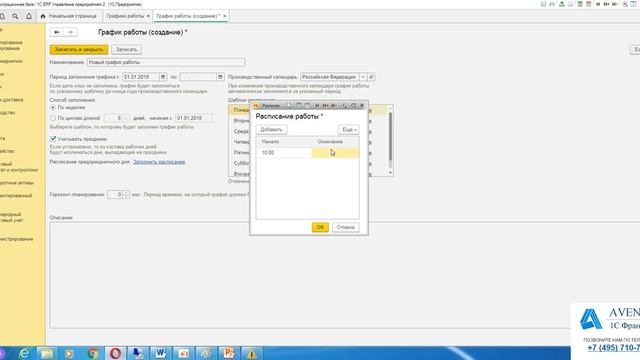Click M+ in the dialog title bar
This screenshot has height=360, width=640.
326,105
